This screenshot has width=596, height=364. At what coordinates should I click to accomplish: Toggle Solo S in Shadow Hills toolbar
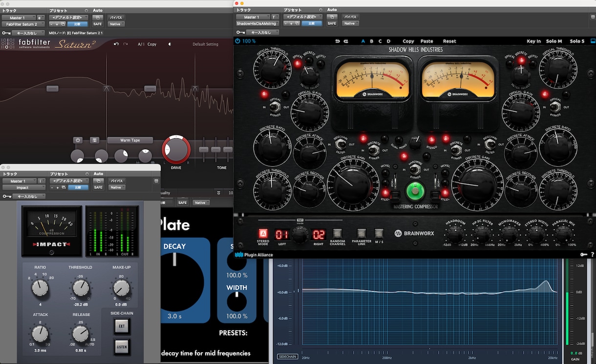point(577,41)
